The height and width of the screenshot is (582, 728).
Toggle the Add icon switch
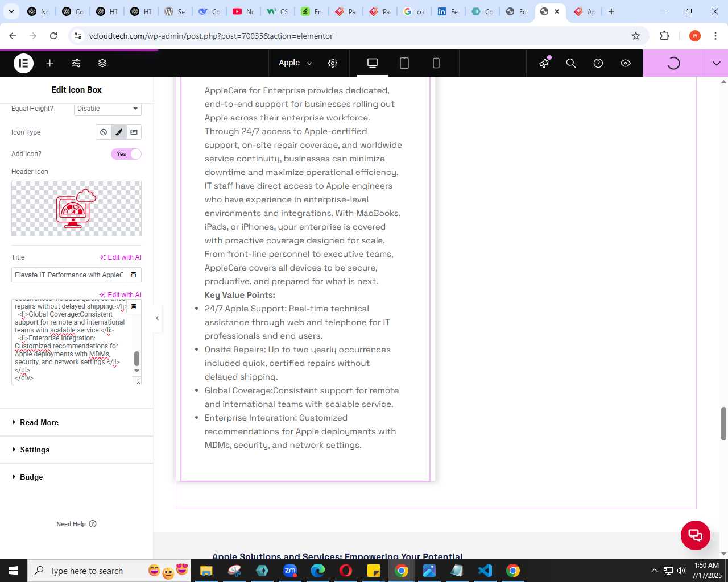pyautogui.click(x=126, y=154)
